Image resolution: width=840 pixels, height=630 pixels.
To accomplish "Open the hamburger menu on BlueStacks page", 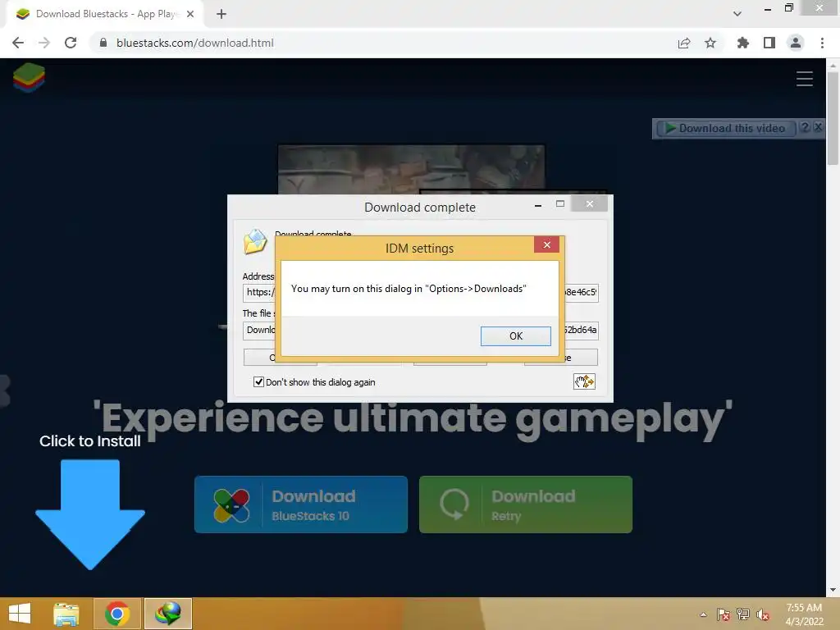I will coord(804,79).
